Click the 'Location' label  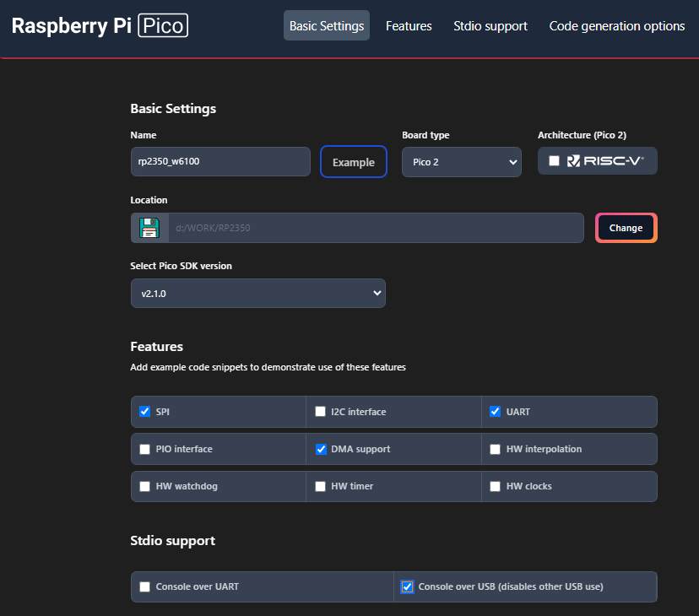click(x=149, y=200)
